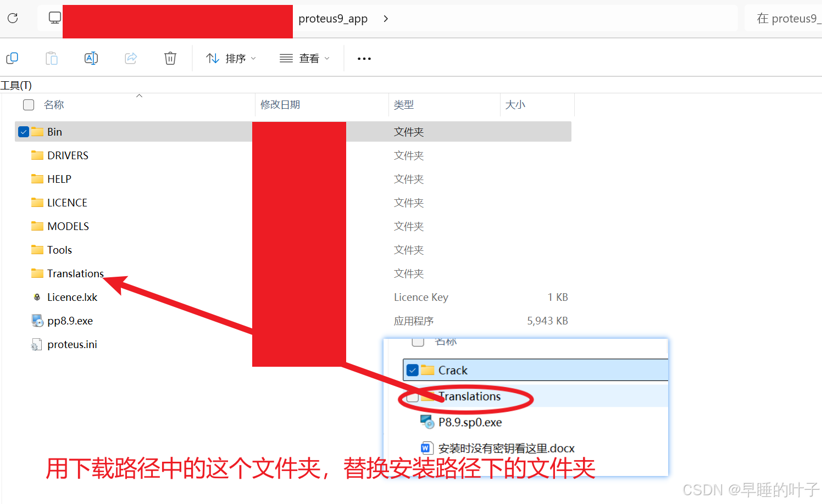
Task: Uncheck the Crack folder checkbox in inset
Action: point(413,371)
